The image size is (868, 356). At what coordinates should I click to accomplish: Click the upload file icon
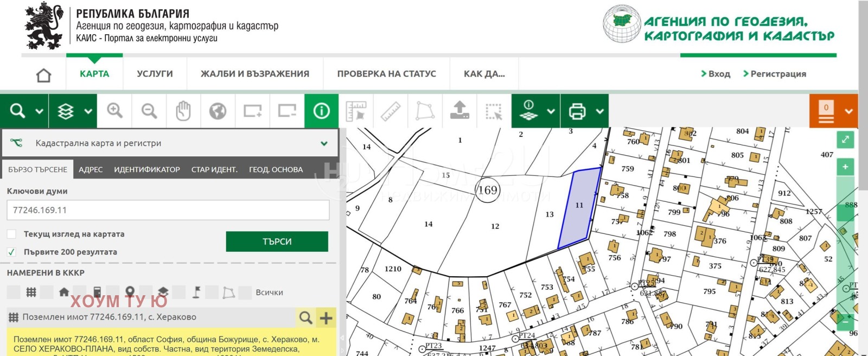point(459,111)
